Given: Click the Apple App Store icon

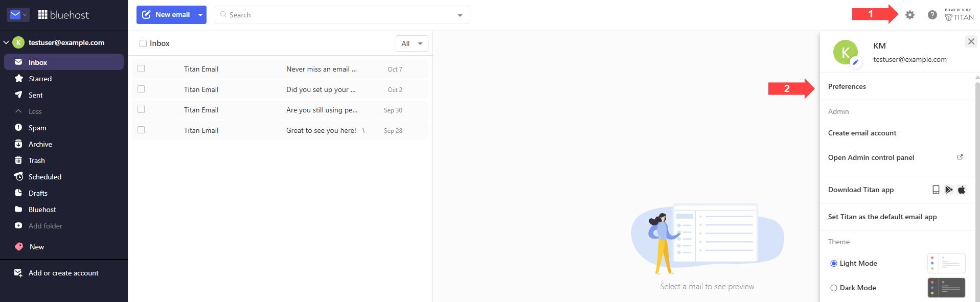Looking at the screenshot, I should click(962, 190).
